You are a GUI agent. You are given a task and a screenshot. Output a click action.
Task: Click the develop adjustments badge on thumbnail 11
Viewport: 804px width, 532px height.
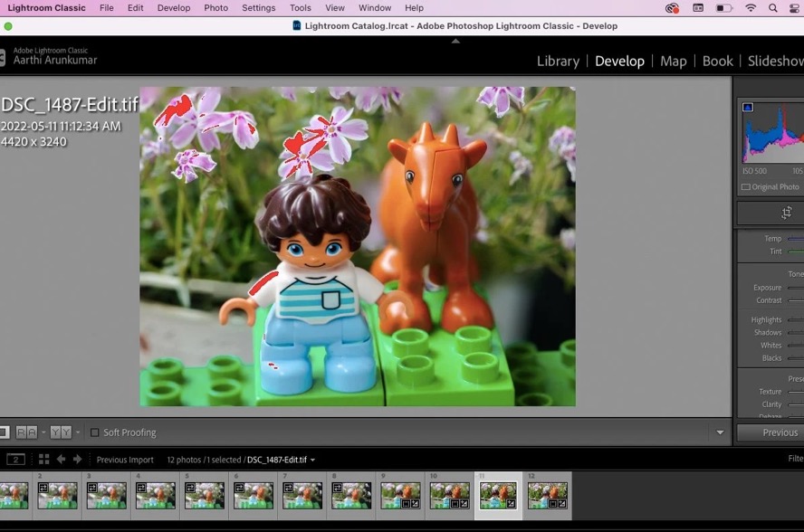[x=512, y=504]
